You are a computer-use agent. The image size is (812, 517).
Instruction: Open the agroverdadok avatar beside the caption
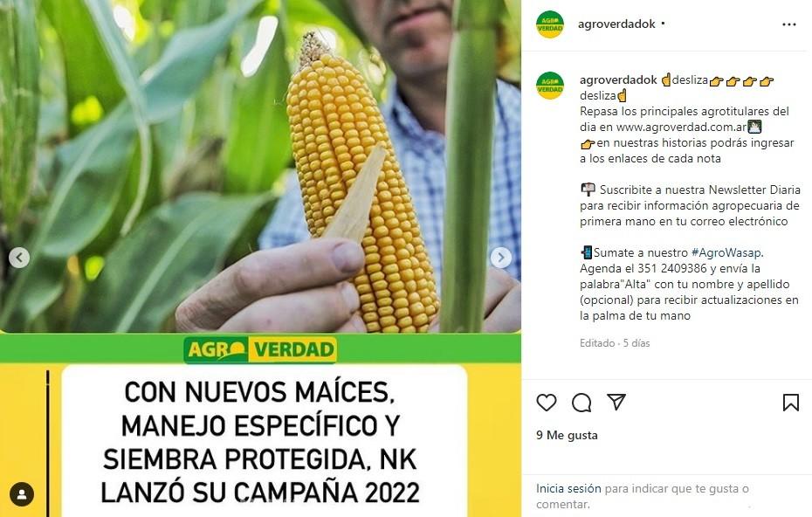(550, 86)
